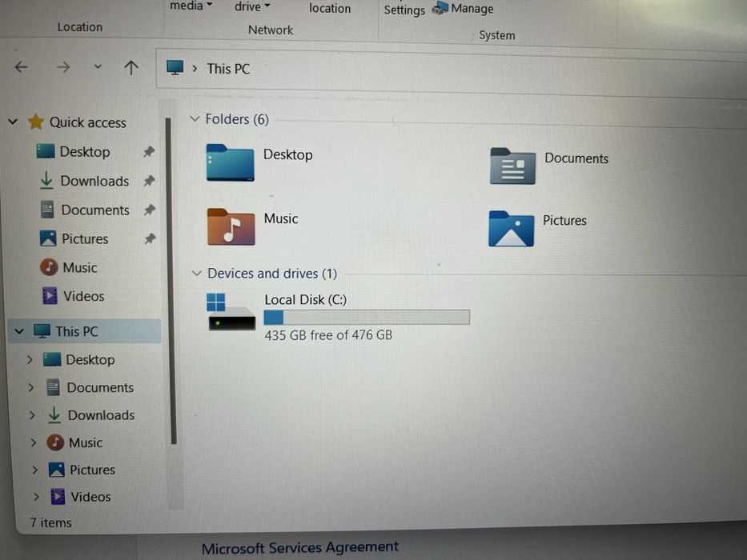
Task: Expand Desktop under This PC tree
Action: [x=30, y=359]
